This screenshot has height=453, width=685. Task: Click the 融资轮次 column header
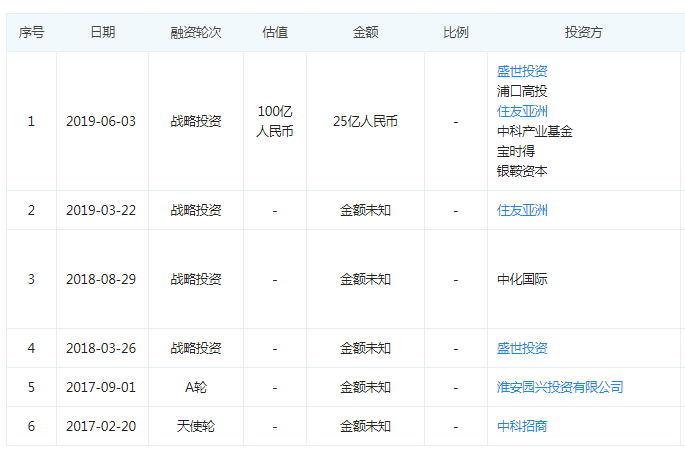[x=196, y=32]
